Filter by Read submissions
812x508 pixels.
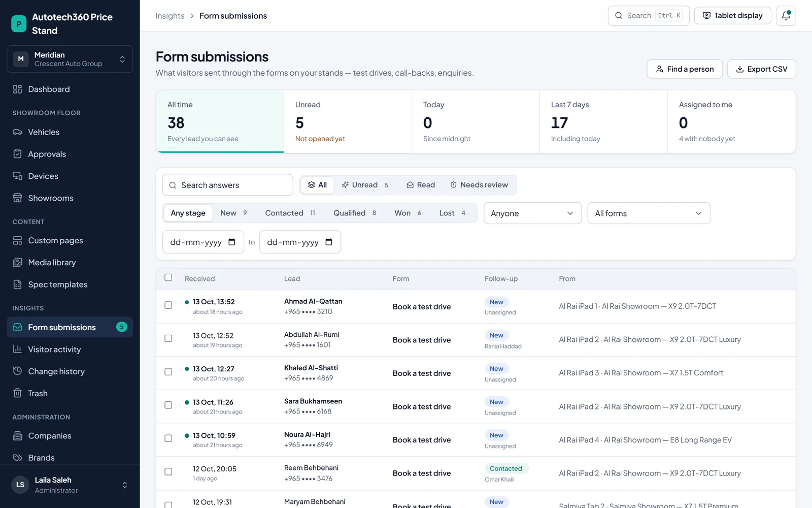click(x=421, y=185)
